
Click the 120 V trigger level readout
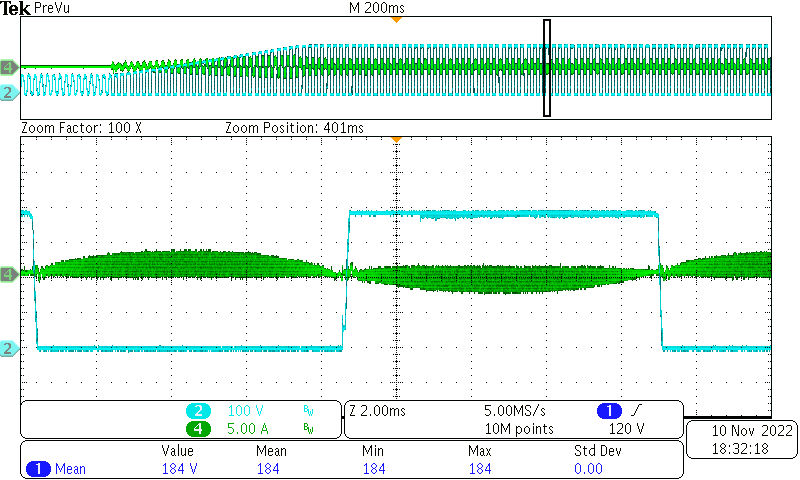tap(627, 429)
